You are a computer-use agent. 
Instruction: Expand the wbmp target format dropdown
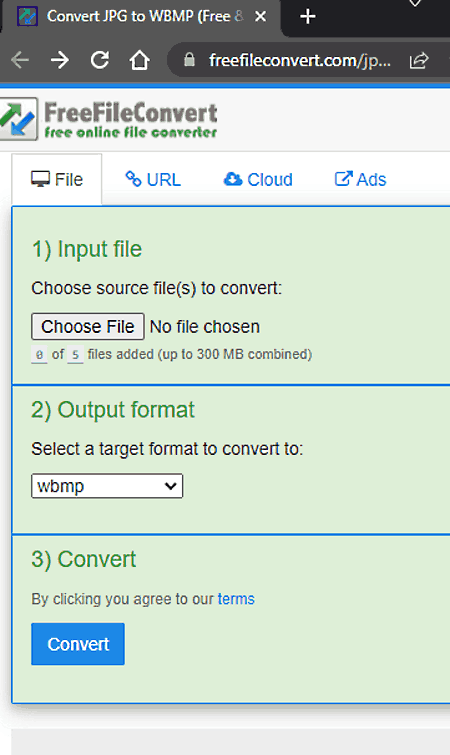(107, 486)
